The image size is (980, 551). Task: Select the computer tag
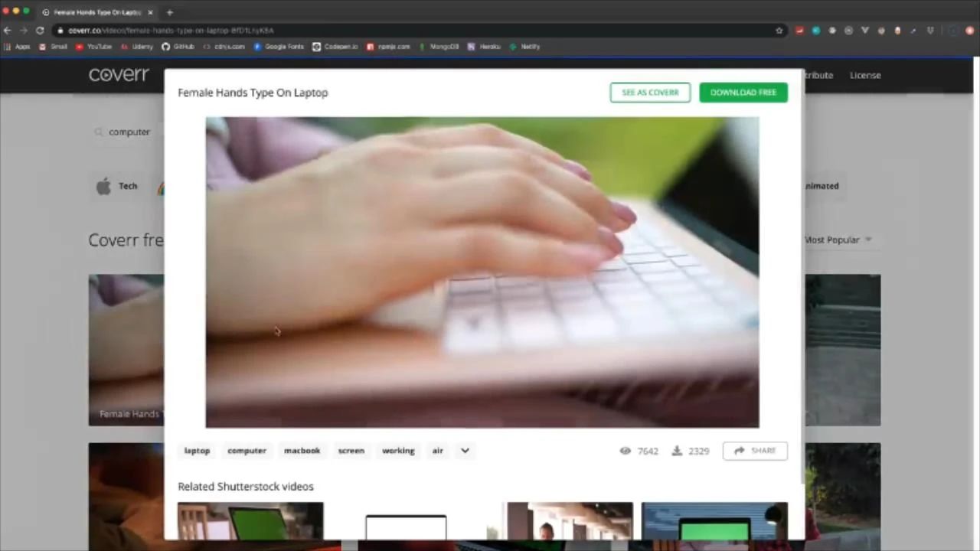click(247, 451)
